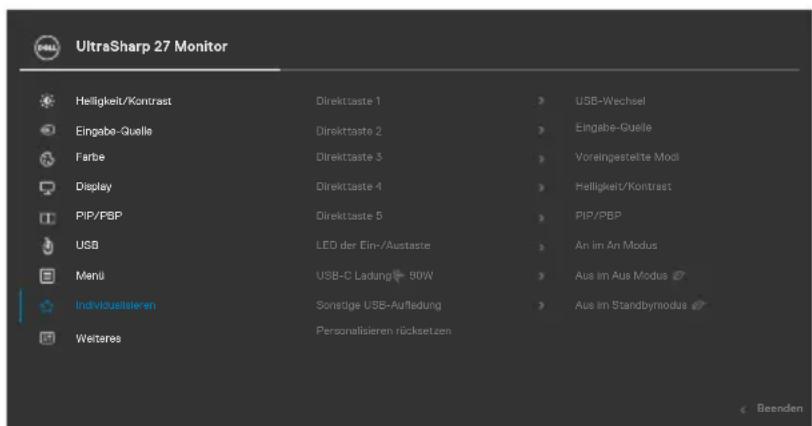Select the Direkttaste 5 option
This screenshot has height=426, width=812.
pos(349,216)
